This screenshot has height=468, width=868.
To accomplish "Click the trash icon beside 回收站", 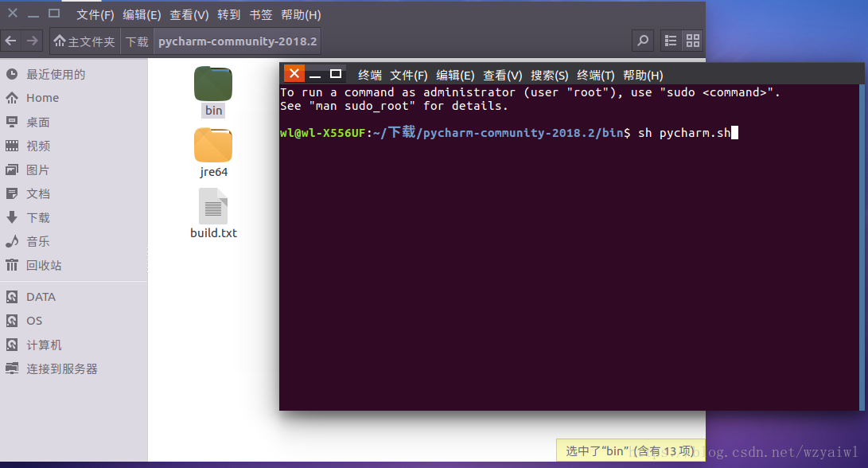I will click(12, 265).
